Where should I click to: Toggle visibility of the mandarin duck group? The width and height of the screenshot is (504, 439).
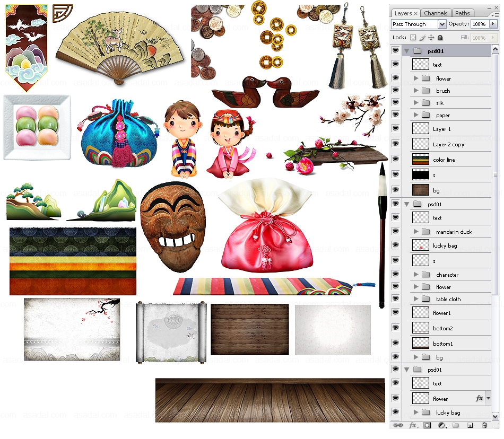click(x=395, y=231)
